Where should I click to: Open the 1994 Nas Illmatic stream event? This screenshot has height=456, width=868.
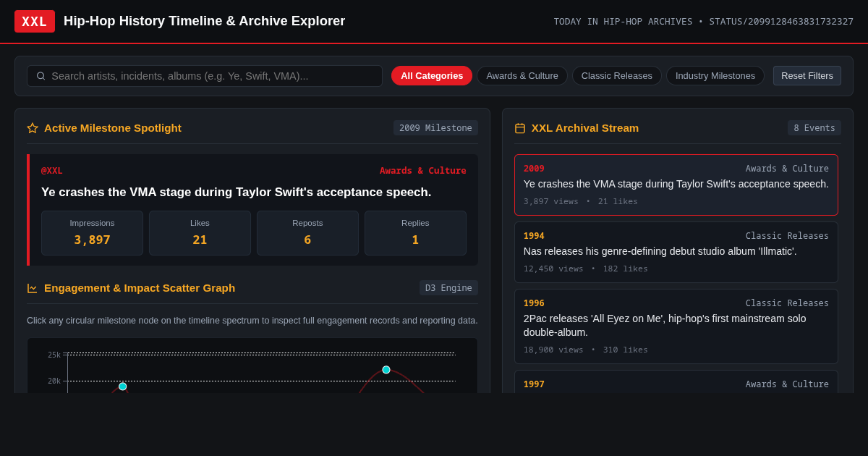click(x=676, y=252)
